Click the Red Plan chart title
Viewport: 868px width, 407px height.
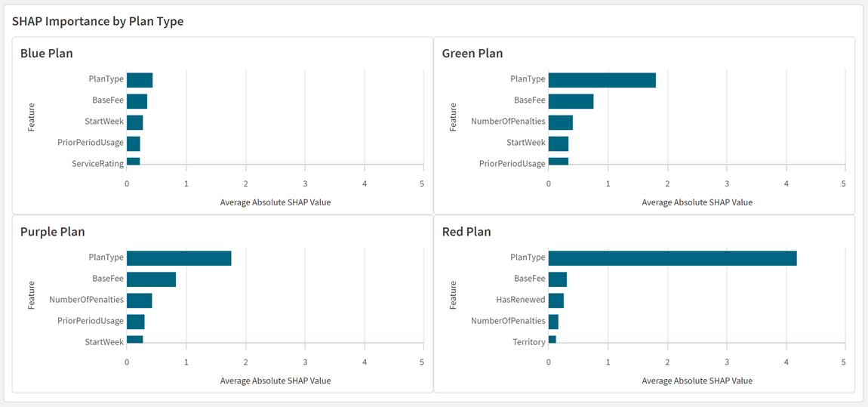tap(466, 232)
